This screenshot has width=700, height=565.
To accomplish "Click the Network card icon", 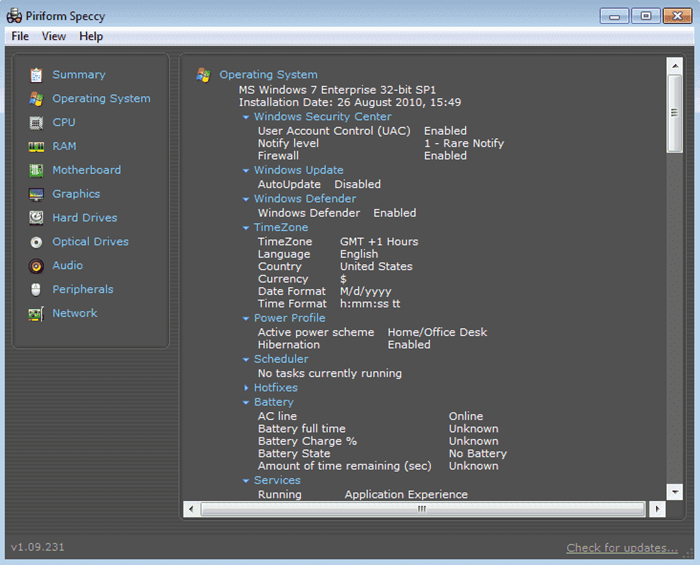I will 36,314.
